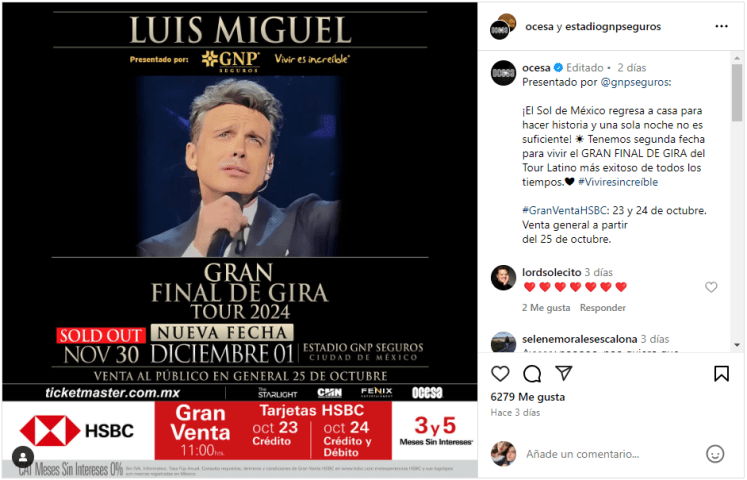The image size is (747, 480).
Task: Open the #GranVentaHSBC hashtag
Action: (565, 210)
